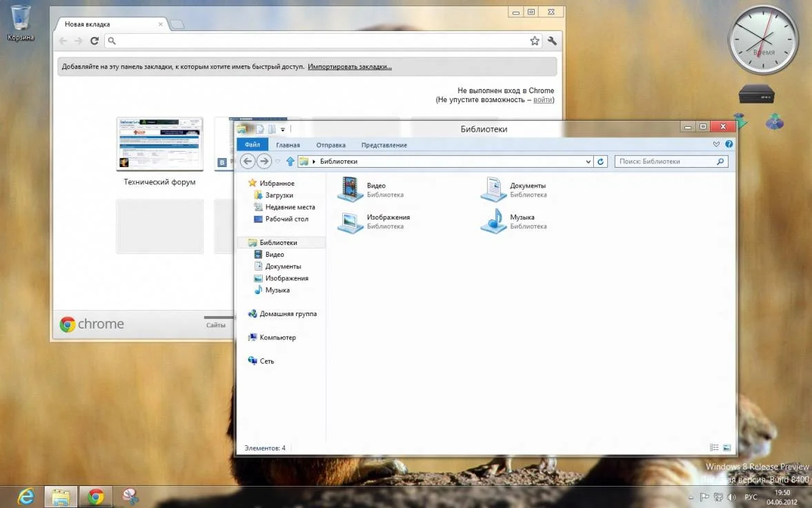Open the volume speaker tray icon
Screen dimensions: 812x508
731,497
